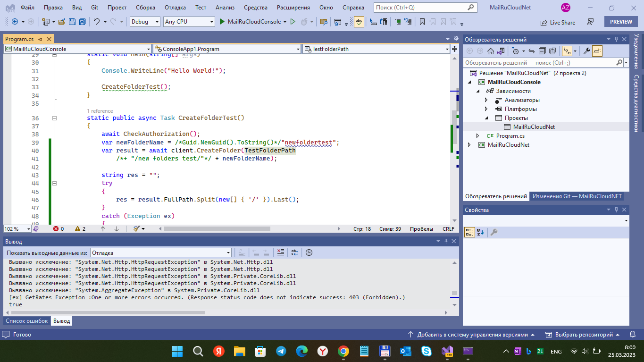Screen dimensions: 644x362
Task: Toggle Show All Files in Solution Explorer
Action: pyautogui.click(x=552, y=51)
